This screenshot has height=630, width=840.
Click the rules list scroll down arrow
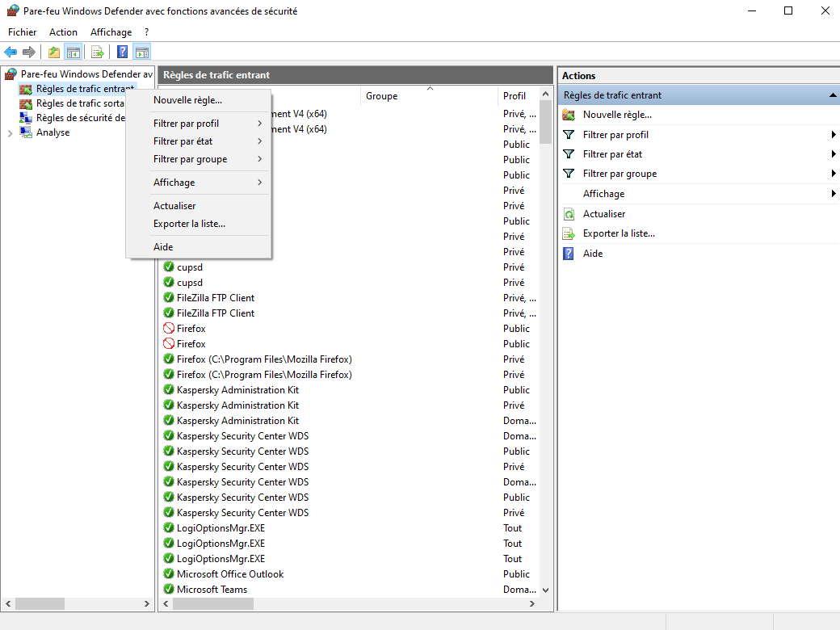(545, 590)
